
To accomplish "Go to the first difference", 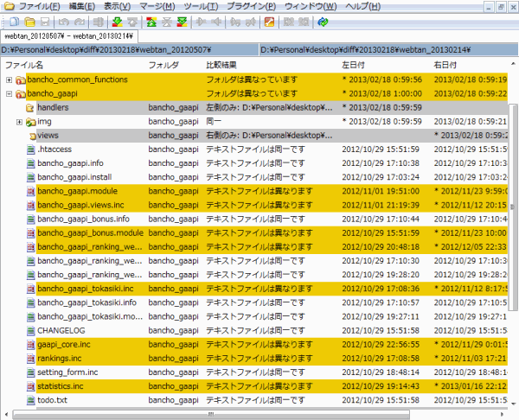I will (151, 22).
